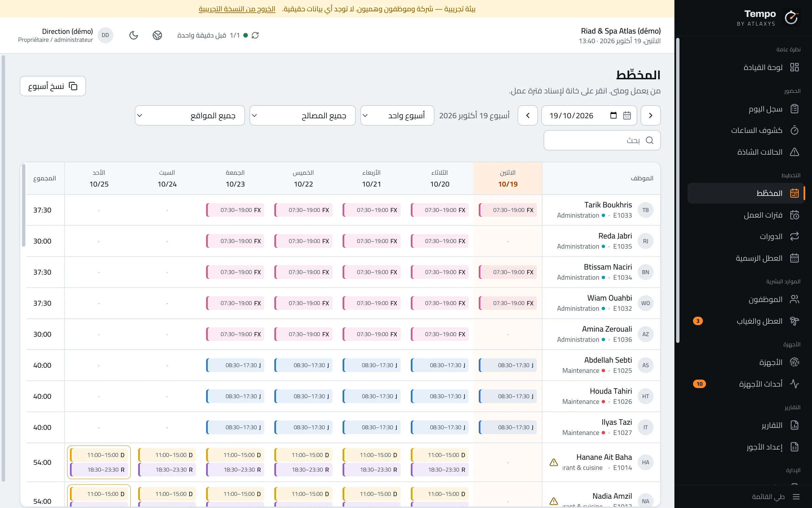Click the 19/10/2026 date field
Viewport: 812px width, 508px height.
click(x=589, y=116)
